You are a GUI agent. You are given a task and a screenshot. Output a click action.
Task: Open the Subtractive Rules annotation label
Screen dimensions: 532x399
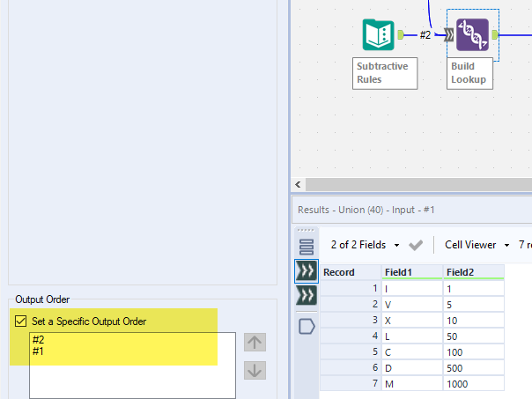tap(385, 73)
